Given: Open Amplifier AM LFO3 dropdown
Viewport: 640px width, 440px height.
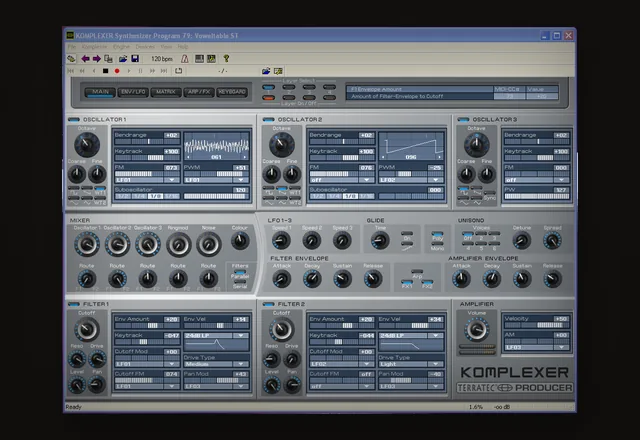Looking at the screenshot, I should (x=562, y=347).
